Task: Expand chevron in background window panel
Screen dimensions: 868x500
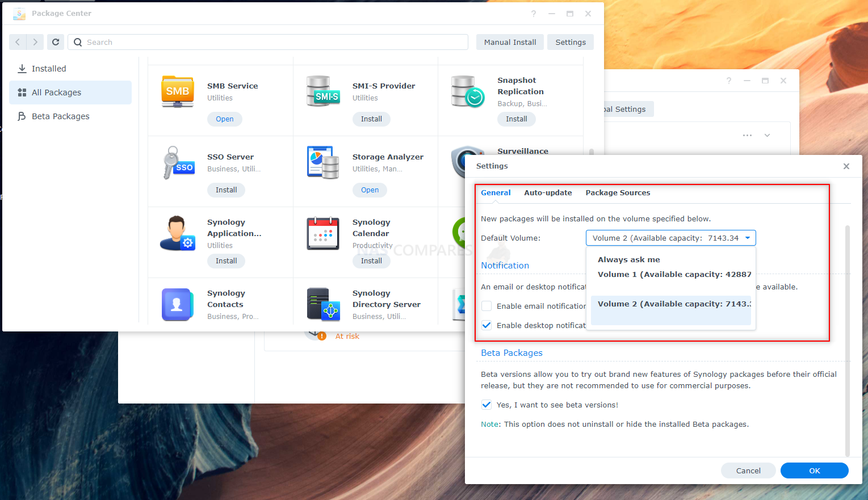Action: coord(767,136)
